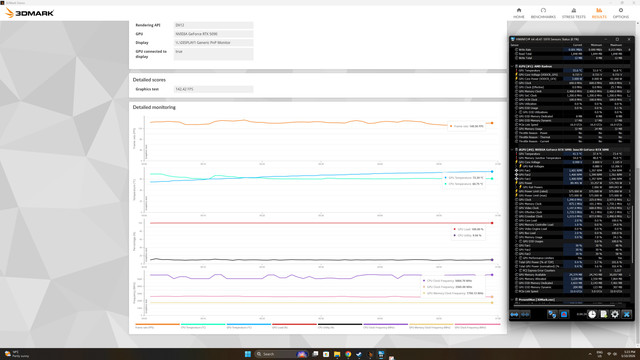Open the Home tab in 3DMark
The height and width of the screenshot is (360, 640).
pyautogui.click(x=519, y=13)
